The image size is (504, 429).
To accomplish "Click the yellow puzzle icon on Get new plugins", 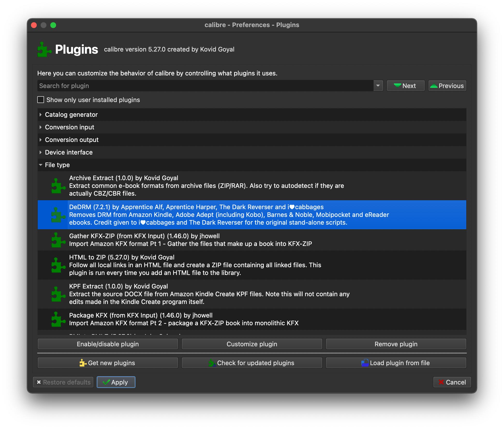I will pos(83,363).
